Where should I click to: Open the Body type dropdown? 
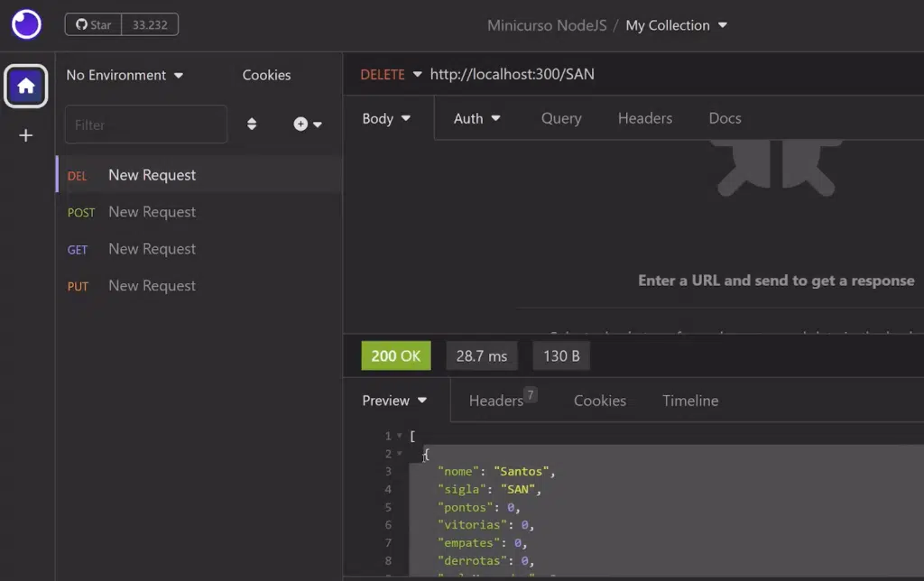click(x=386, y=118)
